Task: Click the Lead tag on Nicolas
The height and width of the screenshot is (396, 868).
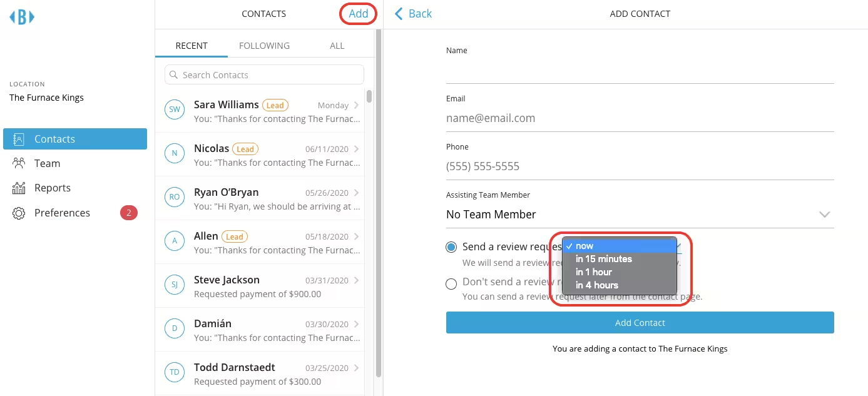Action: [245, 149]
